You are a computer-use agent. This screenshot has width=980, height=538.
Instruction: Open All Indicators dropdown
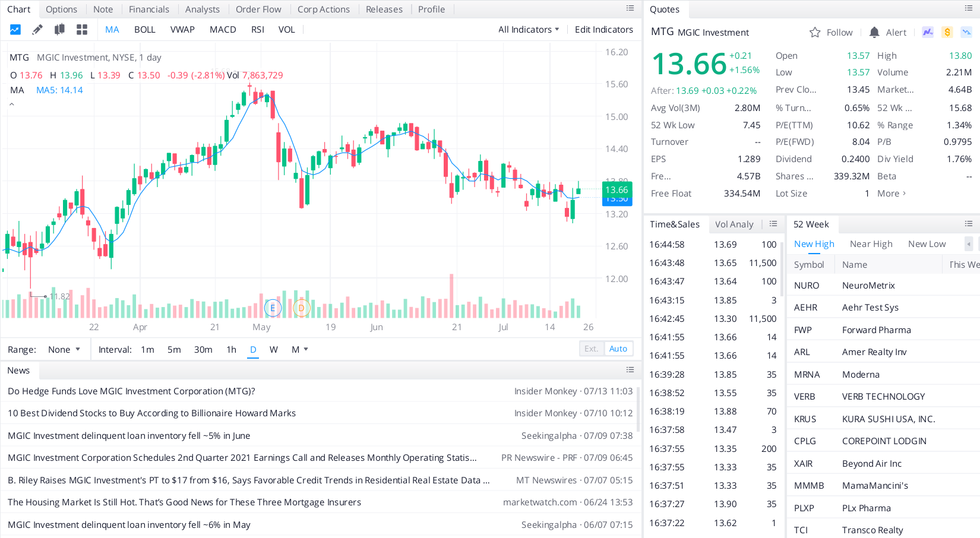(529, 30)
